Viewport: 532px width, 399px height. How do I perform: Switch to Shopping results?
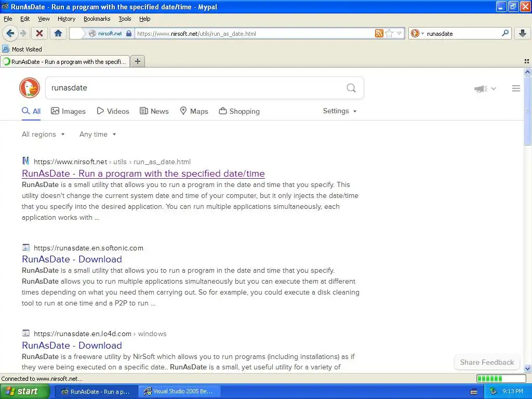[239, 111]
